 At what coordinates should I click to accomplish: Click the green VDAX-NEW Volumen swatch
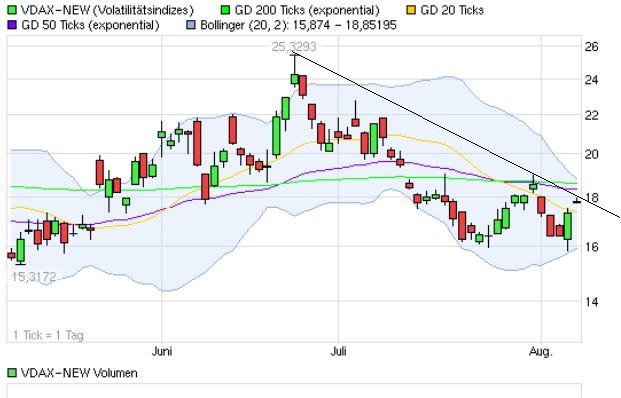(x=12, y=373)
